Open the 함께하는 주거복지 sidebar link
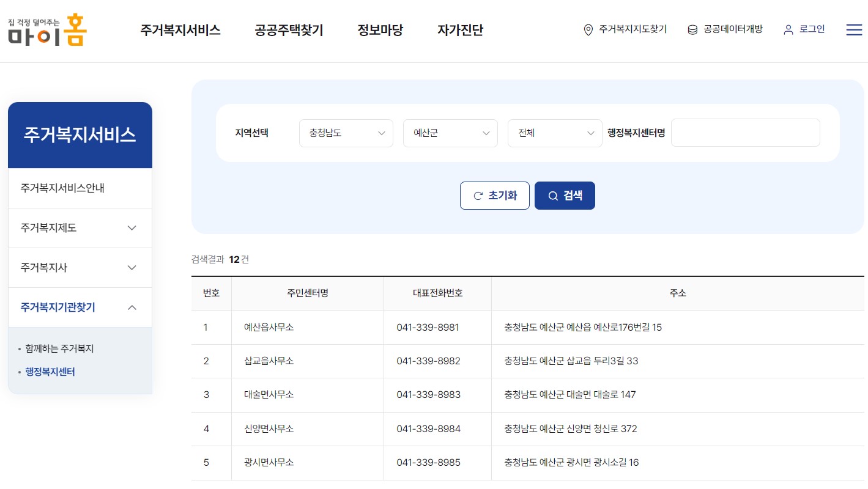The width and height of the screenshot is (868, 489). point(61,348)
